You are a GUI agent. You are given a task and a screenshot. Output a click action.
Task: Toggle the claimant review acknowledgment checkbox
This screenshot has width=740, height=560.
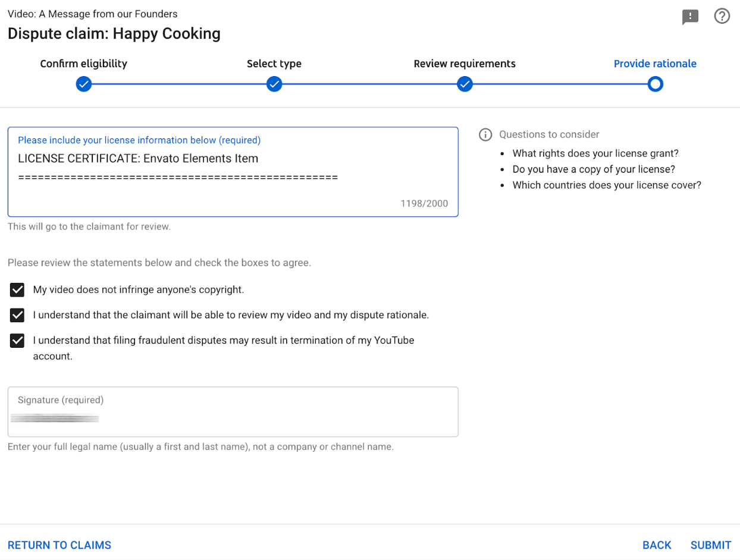coord(18,315)
